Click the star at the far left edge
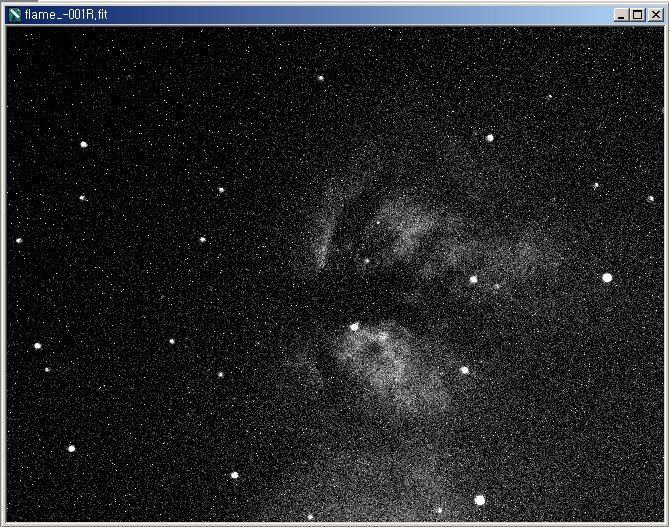 tap(19, 240)
